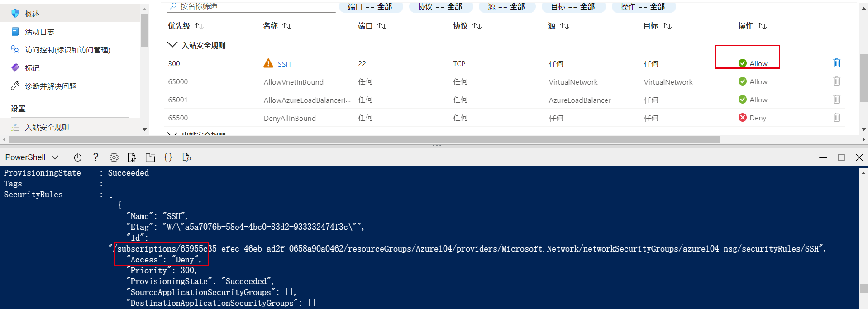Click AzureLoadBalancer source cell
Viewport: 868px width, 309px height.
580,100
